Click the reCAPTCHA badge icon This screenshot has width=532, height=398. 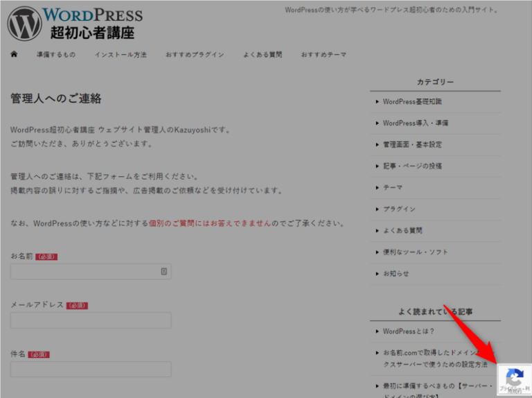coord(514,379)
